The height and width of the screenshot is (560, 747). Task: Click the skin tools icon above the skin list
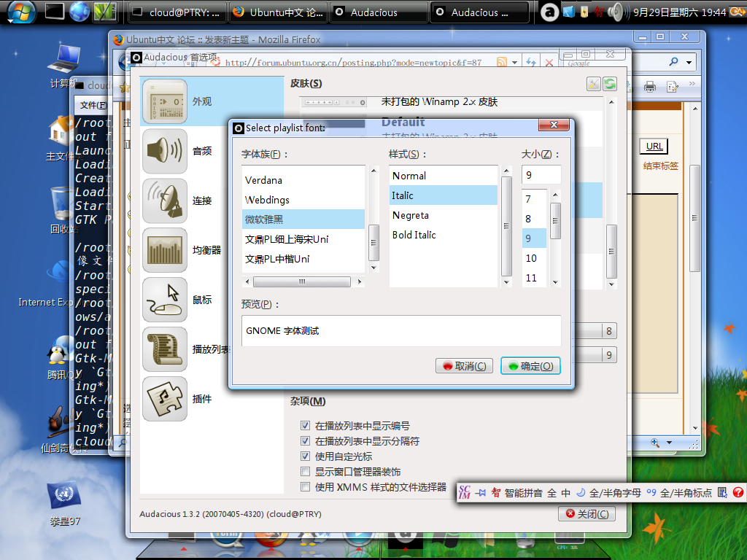point(594,85)
